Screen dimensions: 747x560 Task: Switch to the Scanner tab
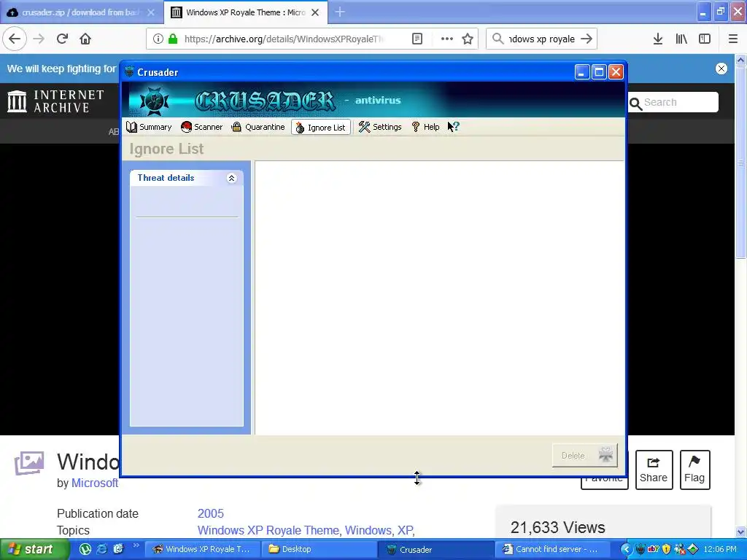point(201,127)
